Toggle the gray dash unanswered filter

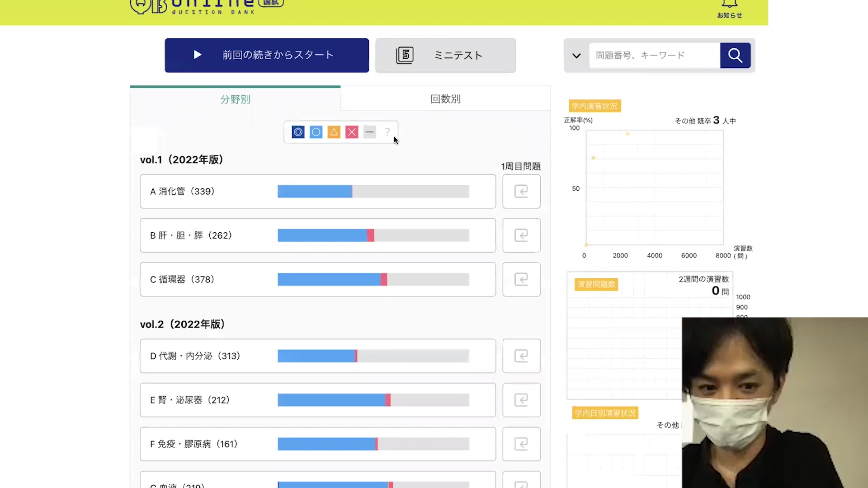pos(369,132)
